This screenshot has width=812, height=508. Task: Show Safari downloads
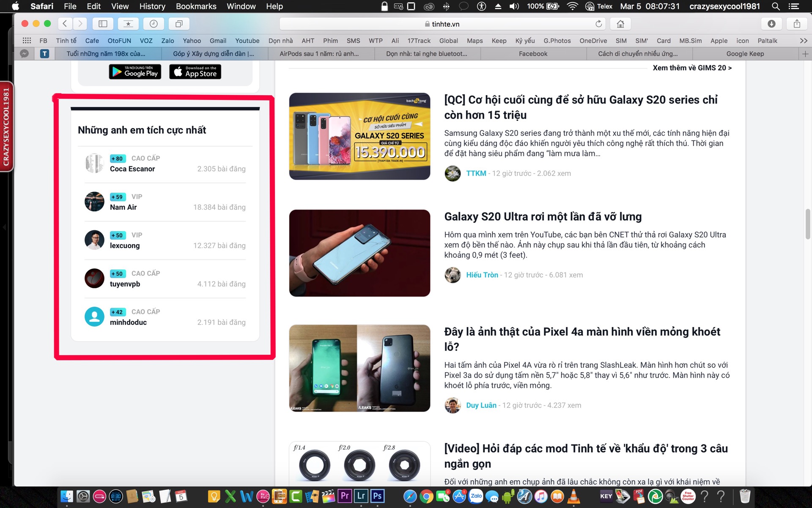771,24
